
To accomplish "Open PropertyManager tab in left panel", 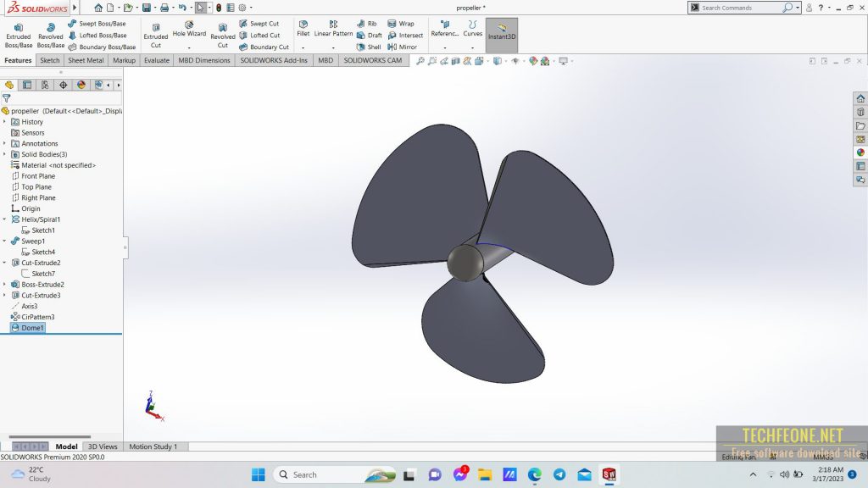I will (27, 85).
